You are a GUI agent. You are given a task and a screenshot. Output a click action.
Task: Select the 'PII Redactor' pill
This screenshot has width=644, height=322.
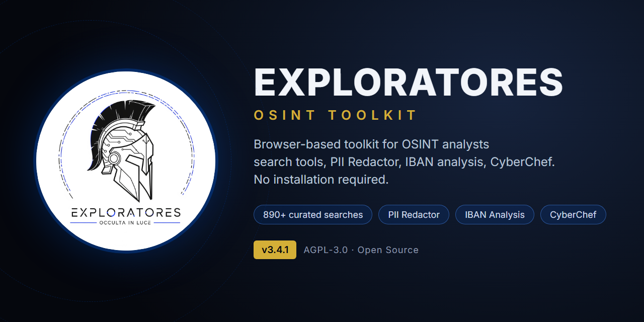[414, 215]
